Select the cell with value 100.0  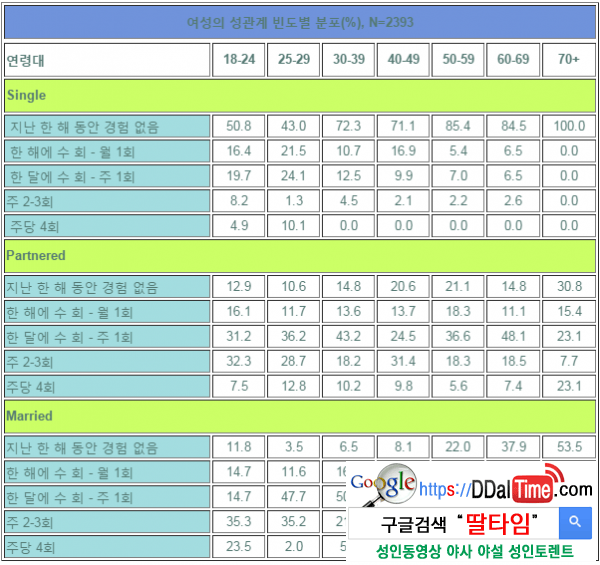point(569,126)
